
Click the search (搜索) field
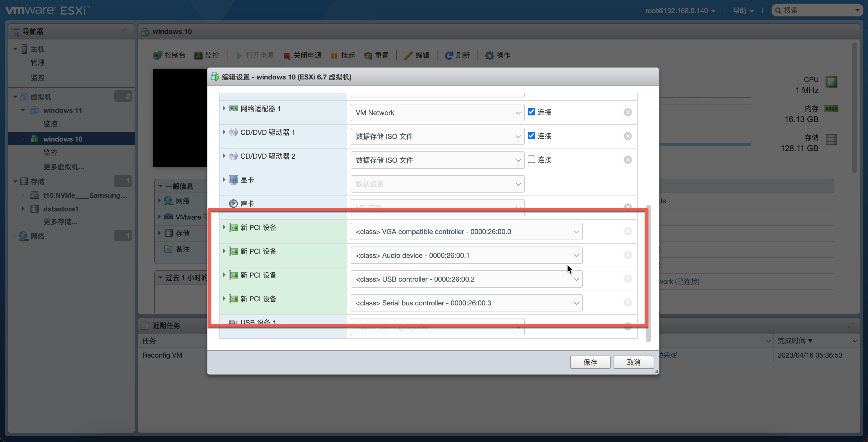(817, 10)
